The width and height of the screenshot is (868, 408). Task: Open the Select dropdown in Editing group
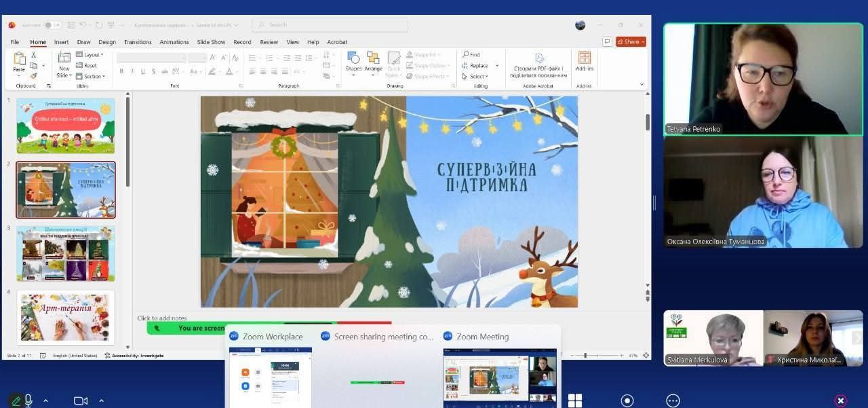tap(477, 77)
